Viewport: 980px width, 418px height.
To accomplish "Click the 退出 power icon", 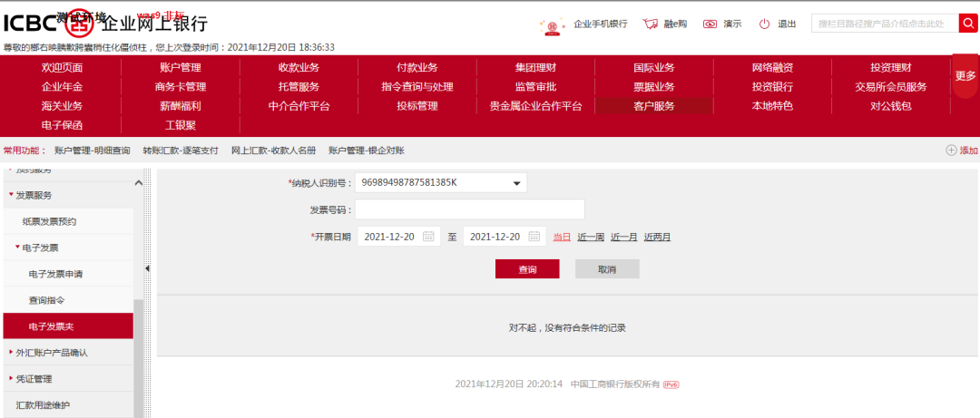I will pos(764,24).
